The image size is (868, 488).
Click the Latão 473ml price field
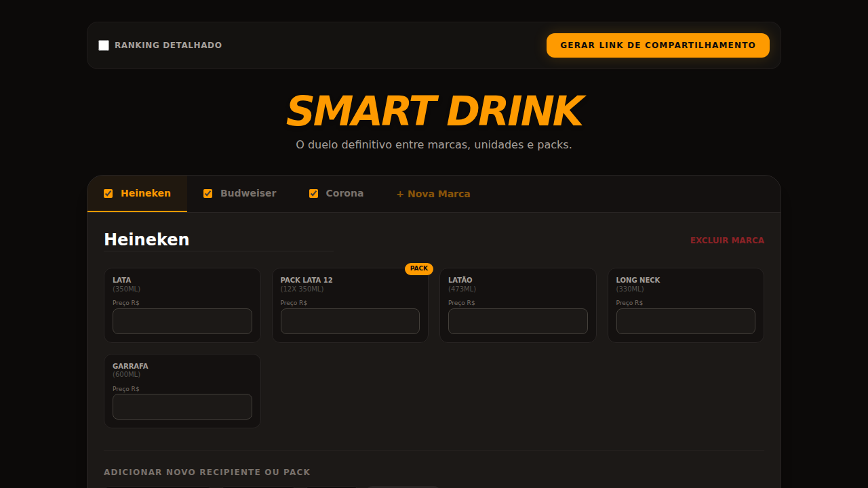tap(517, 321)
